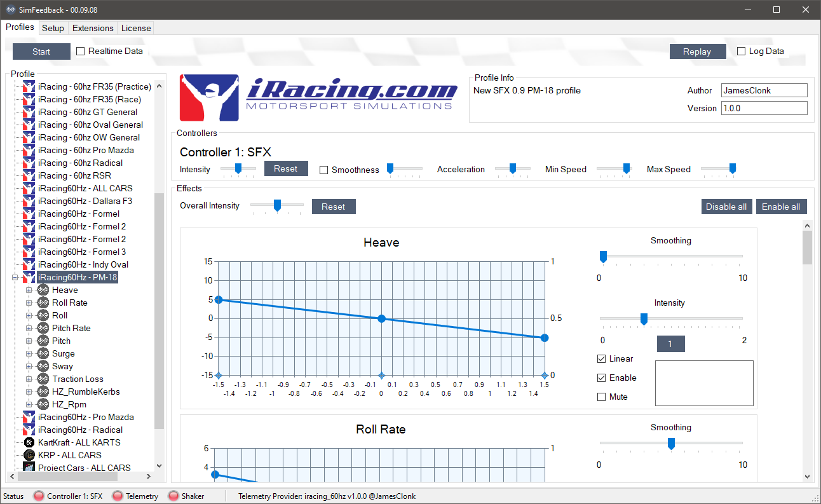Click the Telemetry status indicator light
Viewport: 821px width, 504px height.
click(118, 496)
